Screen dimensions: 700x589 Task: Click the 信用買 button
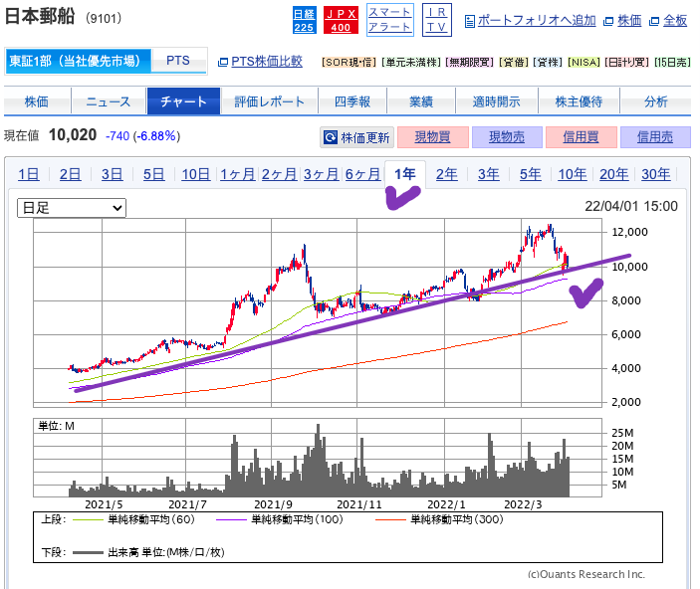coord(581,137)
